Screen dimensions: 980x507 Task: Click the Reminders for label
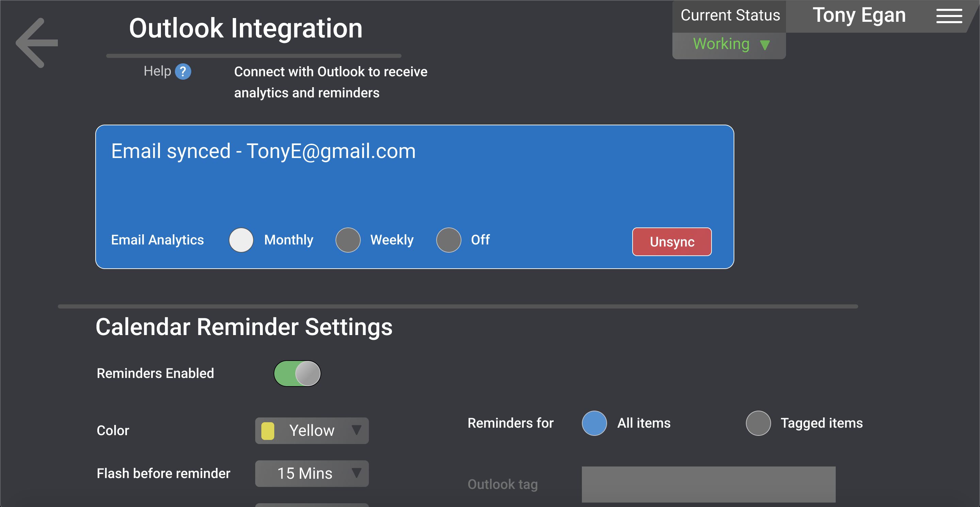[510, 423]
